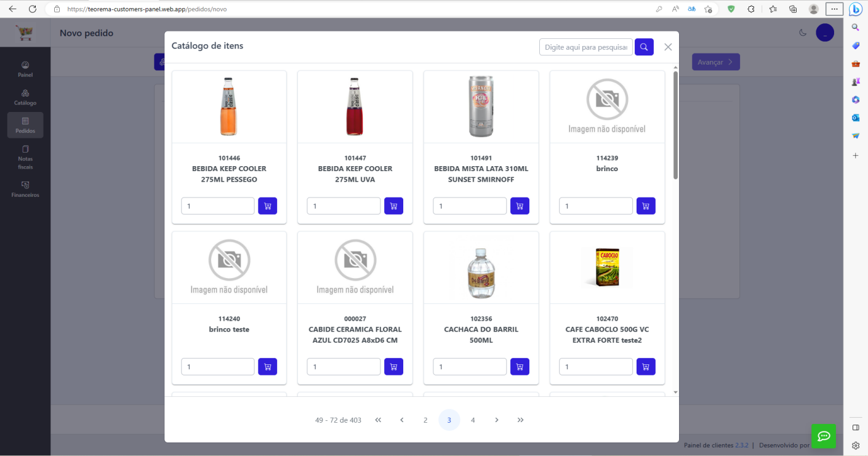Open Read aloud icon in address bar
Viewport: 868px width, 456px height.
(x=675, y=9)
